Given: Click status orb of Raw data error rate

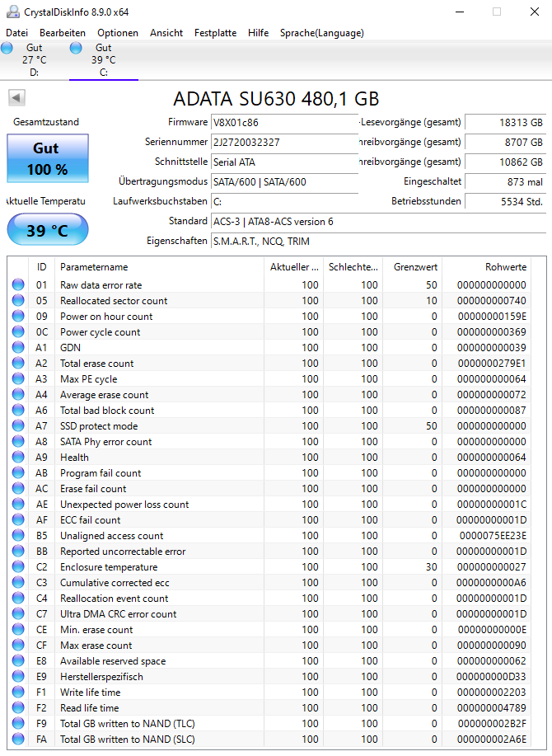Looking at the screenshot, I should 18,284.
